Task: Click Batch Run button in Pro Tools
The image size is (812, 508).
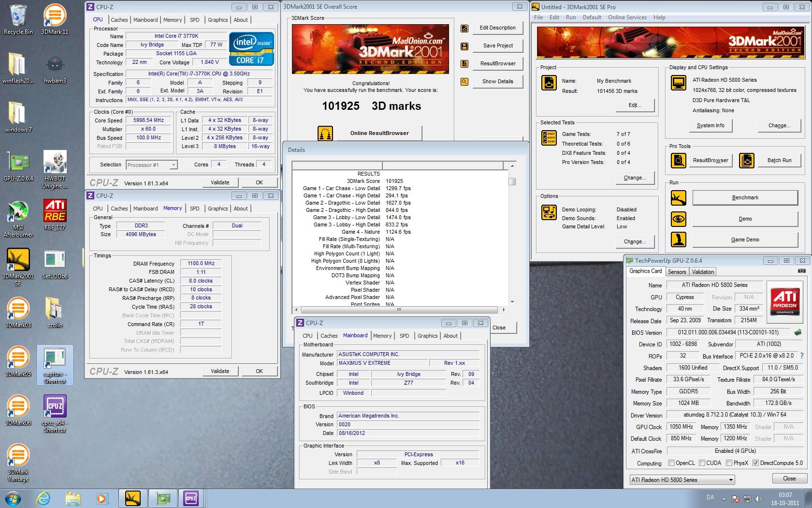Action: (x=779, y=160)
